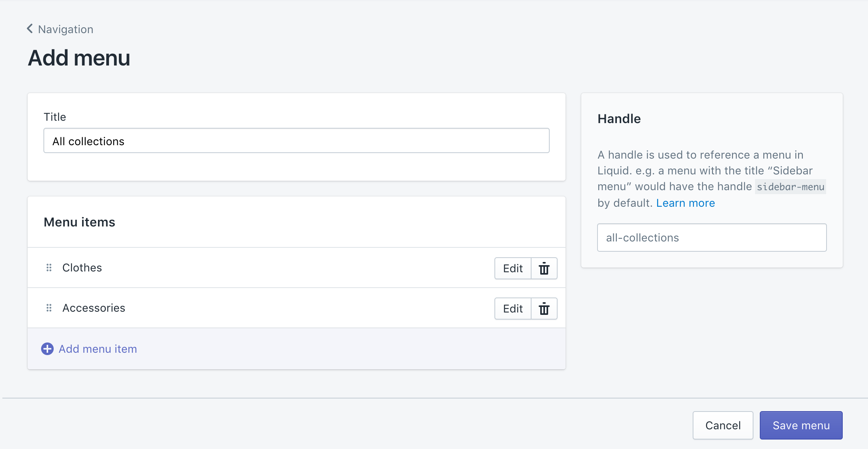Open the Learn more link
The image size is (868, 449).
point(685,203)
